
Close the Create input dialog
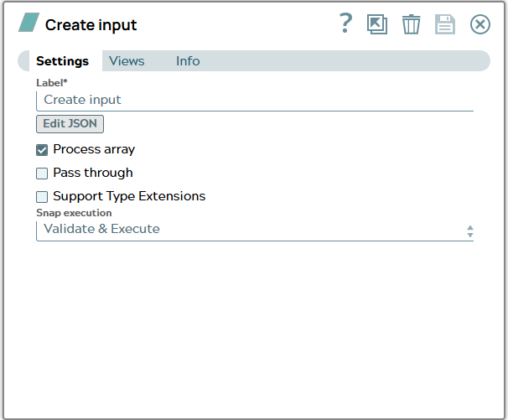479,24
